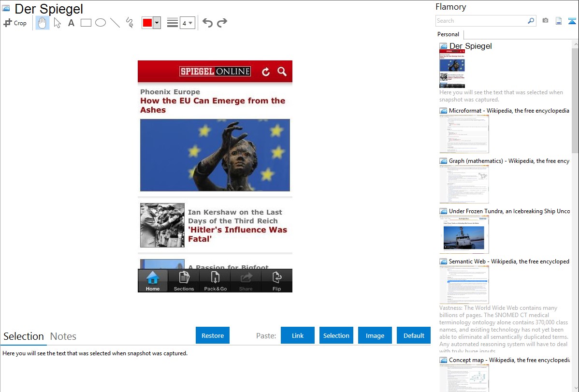Click the camera capture snapshot icon

tap(545, 21)
